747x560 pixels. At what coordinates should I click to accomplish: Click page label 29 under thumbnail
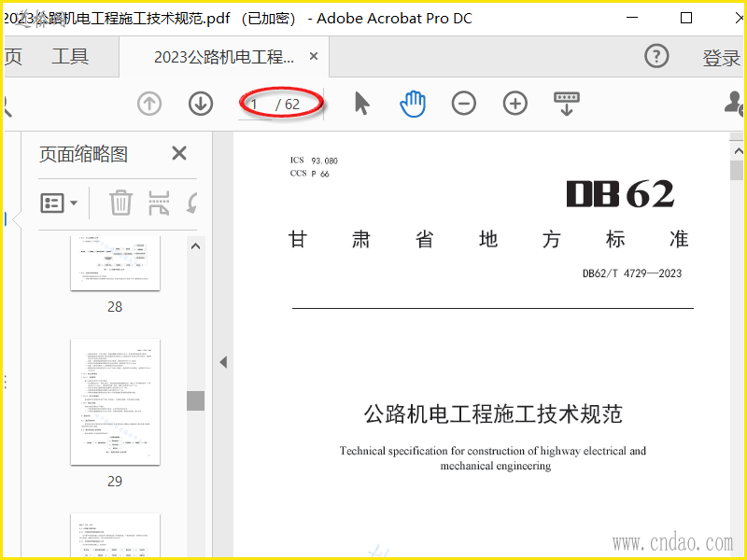pos(115,481)
